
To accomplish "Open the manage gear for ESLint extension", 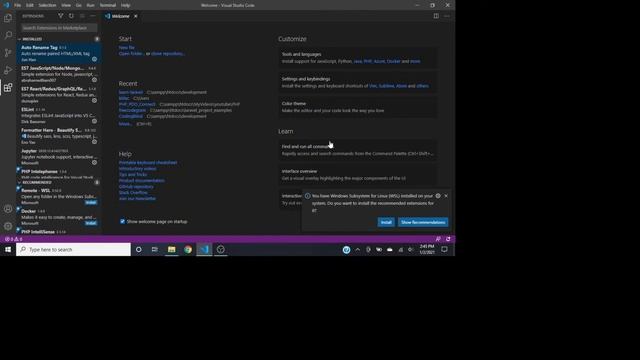I will (x=94, y=121).
